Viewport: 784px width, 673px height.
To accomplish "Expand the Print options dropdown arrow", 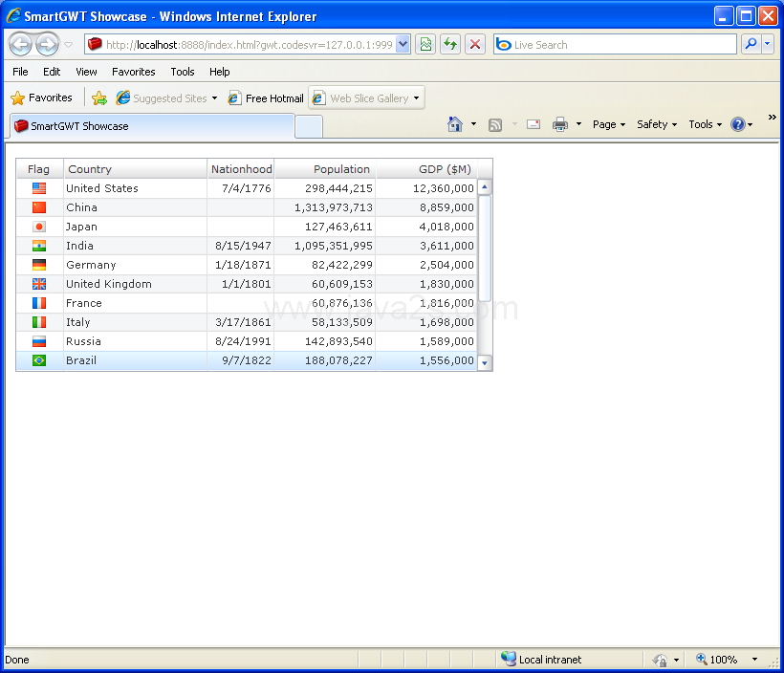I will [x=578, y=124].
